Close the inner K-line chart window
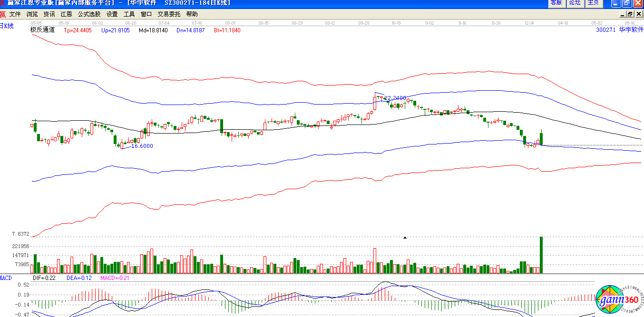644x317 pixels. 639,14
